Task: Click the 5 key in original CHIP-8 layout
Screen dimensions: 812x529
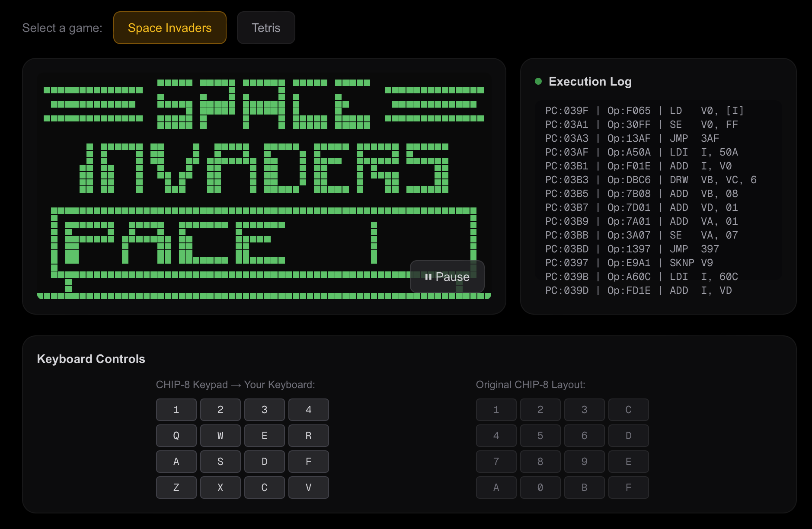Action: [540, 436]
